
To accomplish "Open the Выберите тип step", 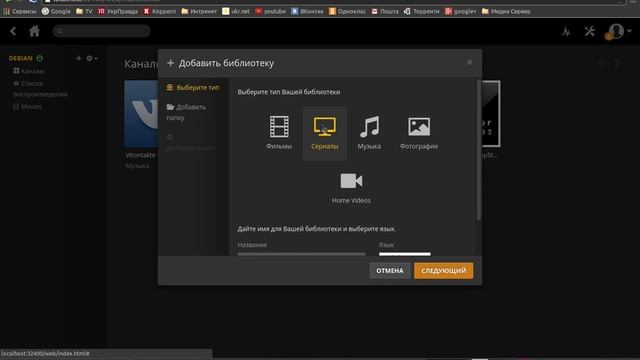I will 193,87.
